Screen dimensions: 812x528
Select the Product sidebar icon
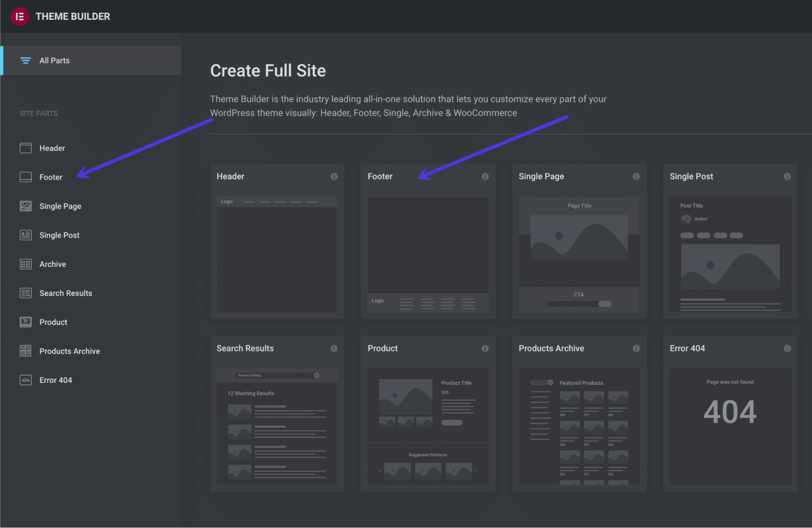(25, 322)
